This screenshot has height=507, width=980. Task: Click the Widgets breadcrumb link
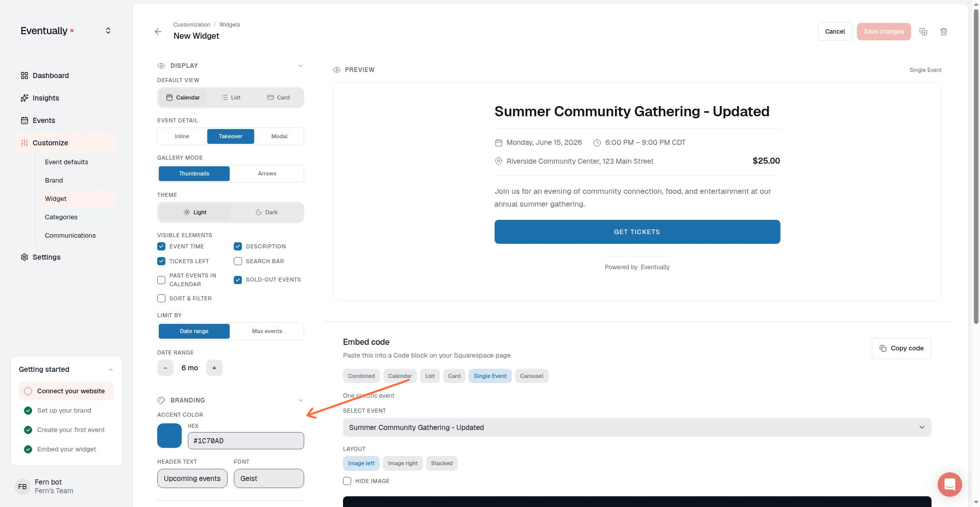point(230,24)
